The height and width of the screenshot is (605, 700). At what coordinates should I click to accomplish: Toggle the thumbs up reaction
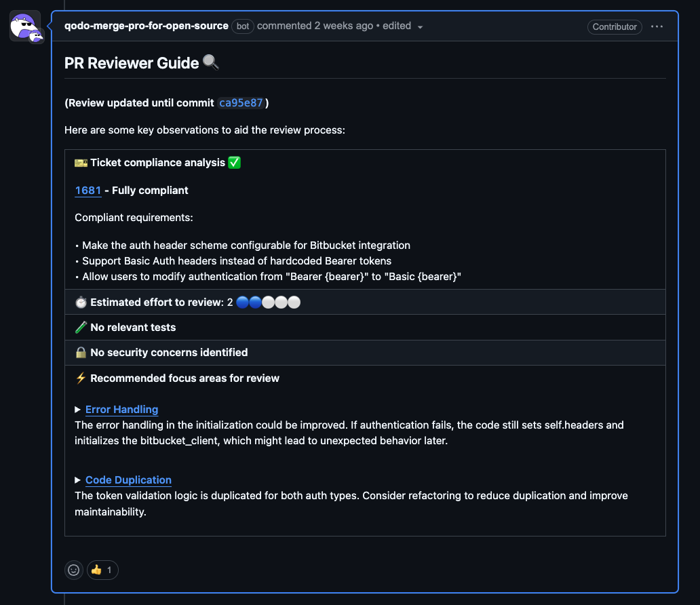point(102,570)
